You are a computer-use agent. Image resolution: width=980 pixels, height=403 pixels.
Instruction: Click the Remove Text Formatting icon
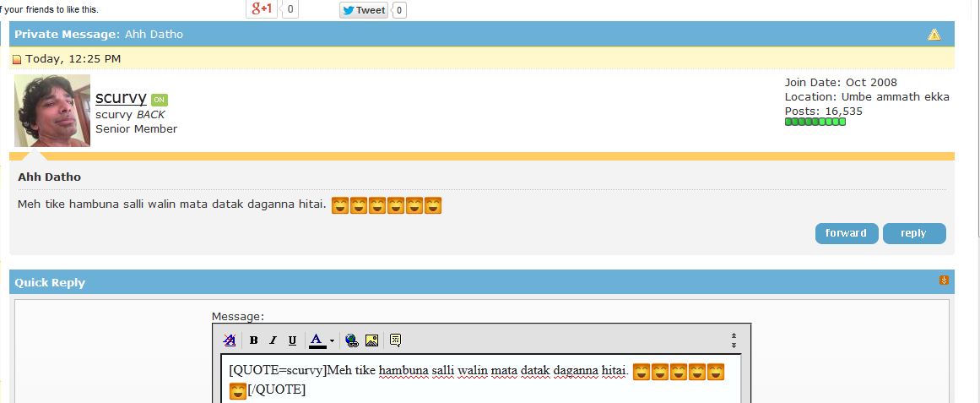coord(230,340)
